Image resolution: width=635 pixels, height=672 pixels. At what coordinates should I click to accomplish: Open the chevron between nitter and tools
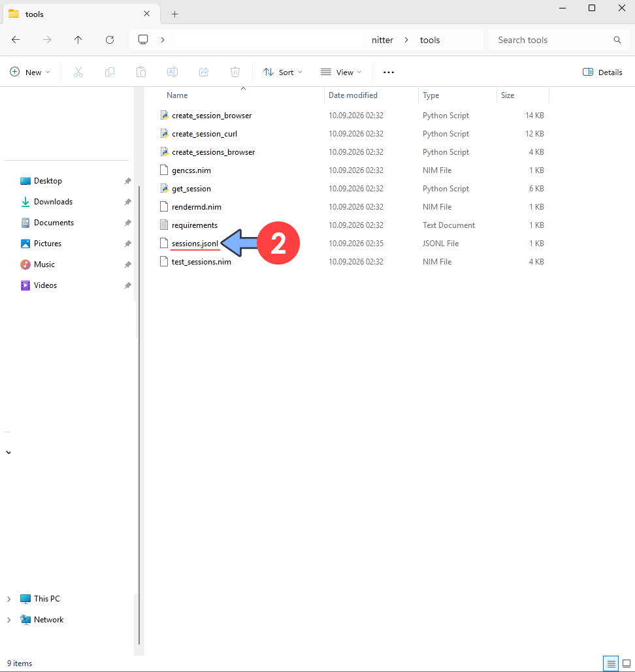click(x=406, y=40)
